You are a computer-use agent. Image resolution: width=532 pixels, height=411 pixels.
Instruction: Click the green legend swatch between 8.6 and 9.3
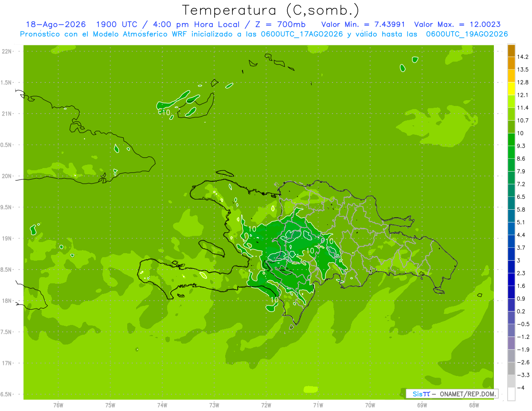click(511, 153)
